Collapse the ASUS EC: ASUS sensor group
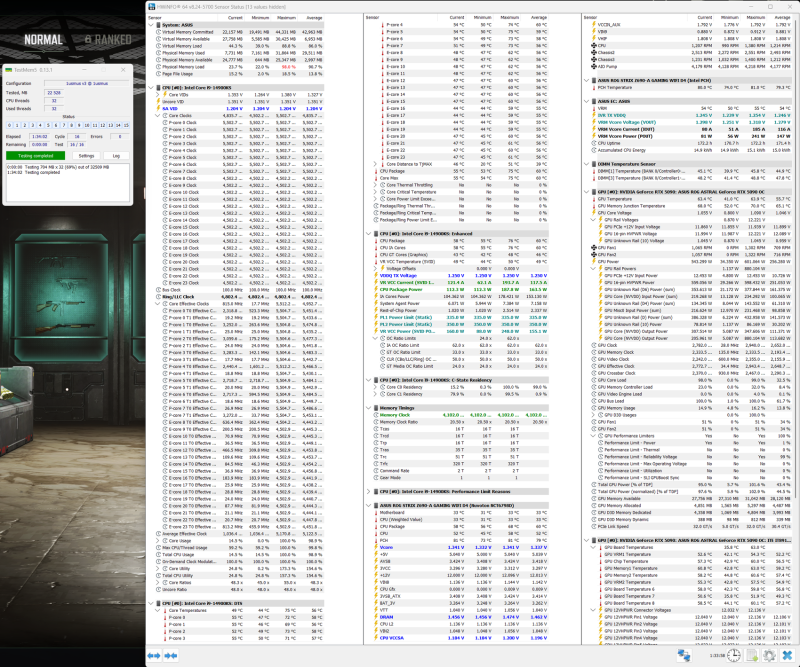Screen dimensions: 800x667 pos(587,101)
